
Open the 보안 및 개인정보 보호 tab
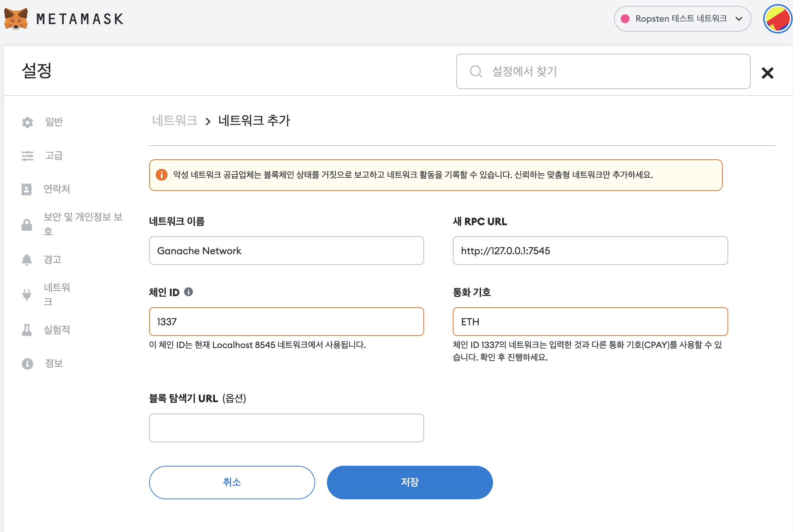[x=83, y=224]
